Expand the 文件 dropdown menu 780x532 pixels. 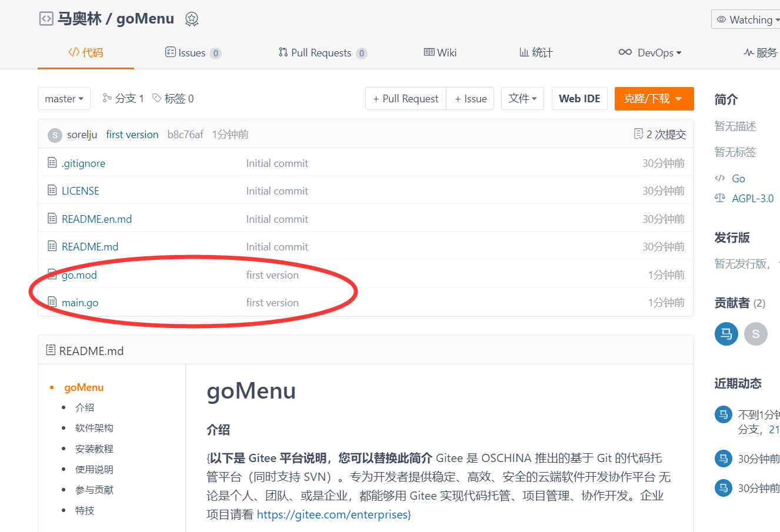coord(523,98)
